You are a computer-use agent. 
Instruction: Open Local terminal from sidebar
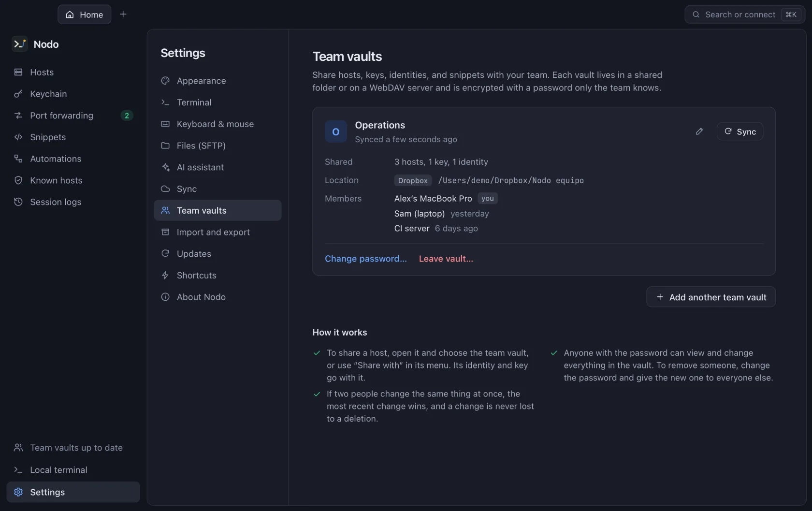tap(73, 470)
